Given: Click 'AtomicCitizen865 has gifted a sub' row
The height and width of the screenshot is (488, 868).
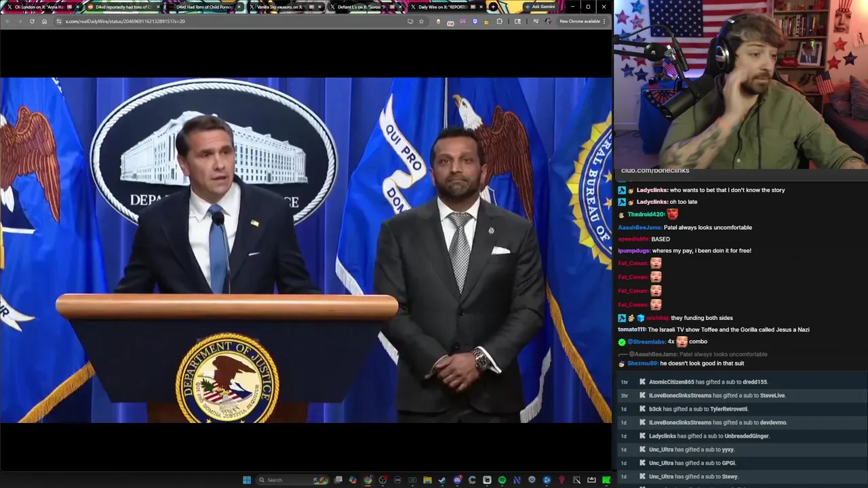Looking at the screenshot, I should [x=743, y=382].
